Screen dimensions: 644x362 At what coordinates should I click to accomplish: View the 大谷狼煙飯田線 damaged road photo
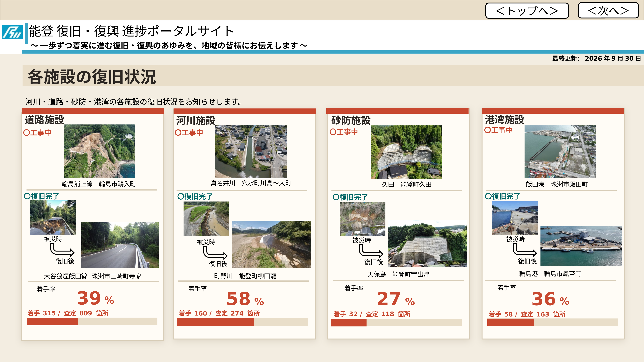(x=53, y=217)
